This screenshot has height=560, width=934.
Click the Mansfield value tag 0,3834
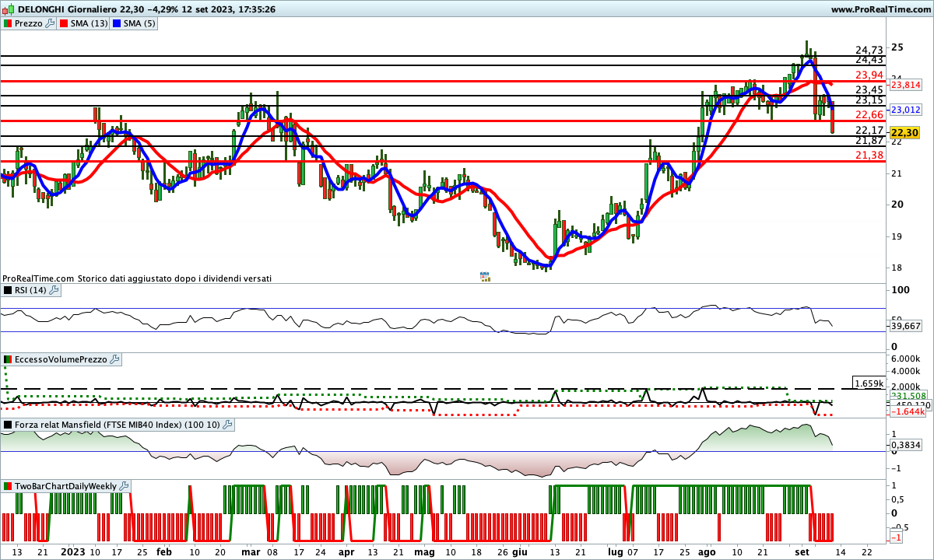click(x=906, y=445)
